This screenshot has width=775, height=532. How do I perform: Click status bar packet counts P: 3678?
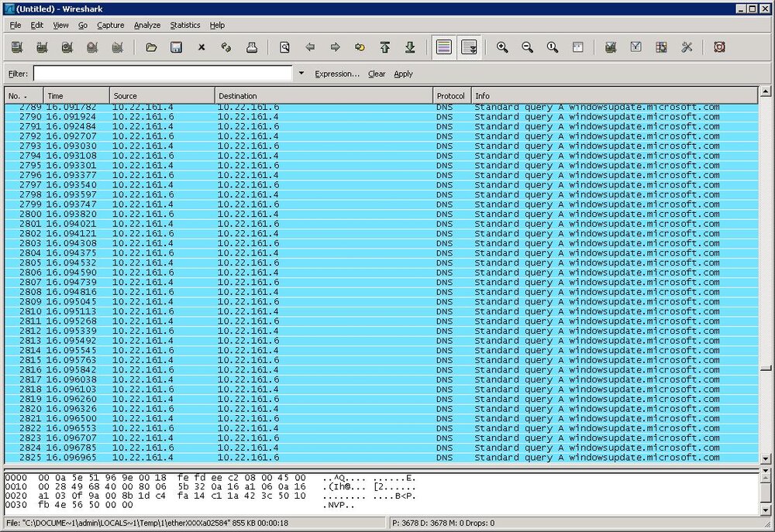[x=443, y=523]
